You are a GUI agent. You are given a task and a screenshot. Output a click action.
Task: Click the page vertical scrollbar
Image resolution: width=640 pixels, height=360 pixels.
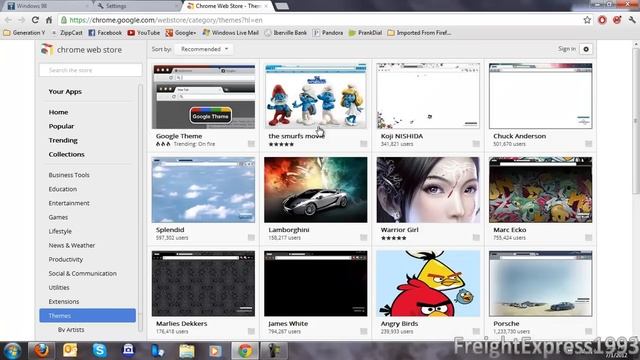(636, 120)
